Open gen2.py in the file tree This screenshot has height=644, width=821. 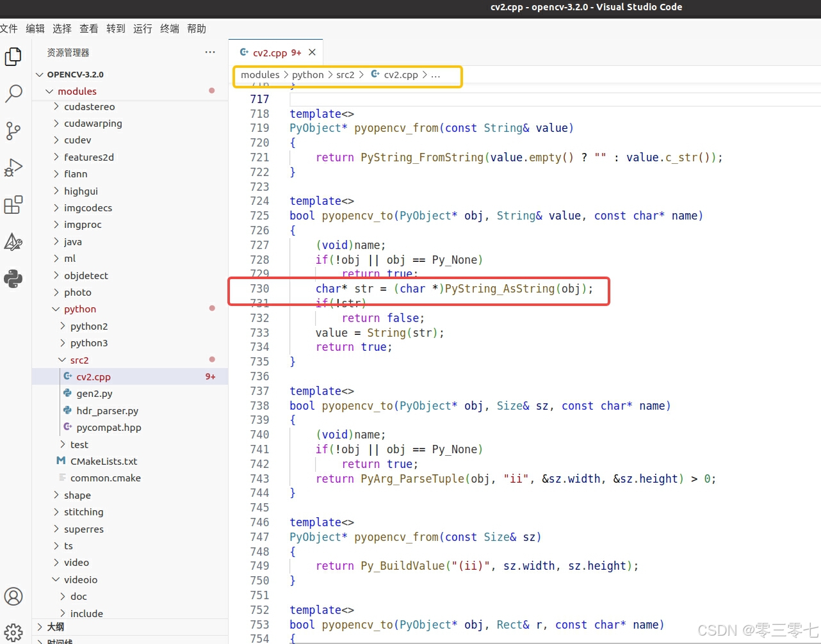(130, 394)
